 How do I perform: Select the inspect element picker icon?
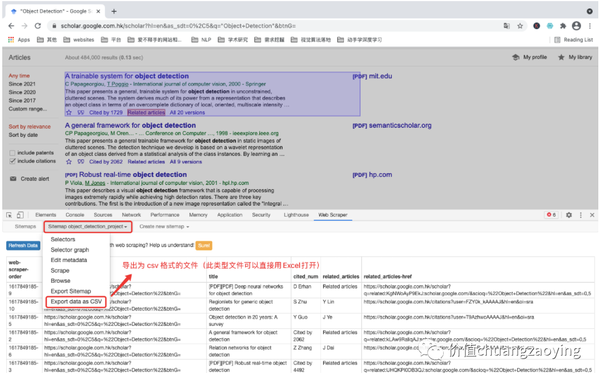click(x=9, y=215)
